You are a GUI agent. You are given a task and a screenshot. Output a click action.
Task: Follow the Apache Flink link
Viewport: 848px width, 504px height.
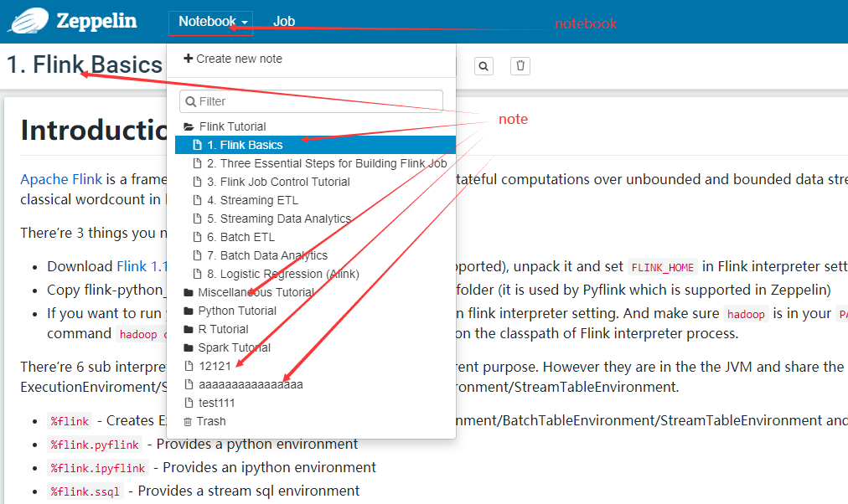pyautogui.click(x=61, y=179)
